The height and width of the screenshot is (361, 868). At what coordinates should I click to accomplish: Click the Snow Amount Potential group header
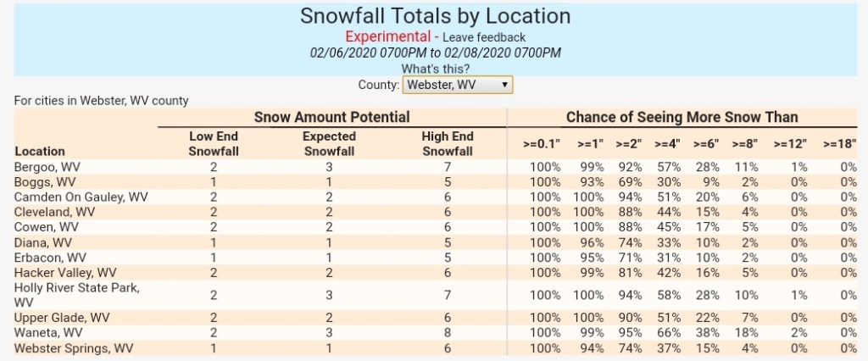(331, 117)
